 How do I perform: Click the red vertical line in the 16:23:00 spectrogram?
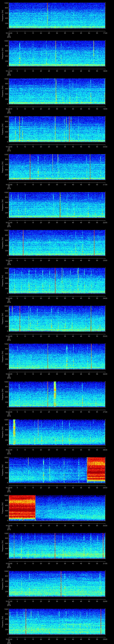pyautogui.click(x=55, y=280)
